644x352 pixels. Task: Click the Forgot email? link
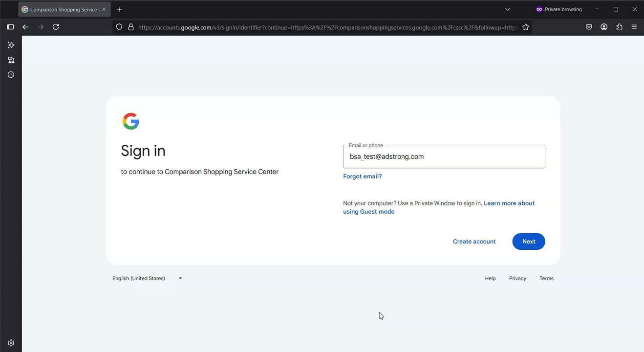click(x=362, y=176)
